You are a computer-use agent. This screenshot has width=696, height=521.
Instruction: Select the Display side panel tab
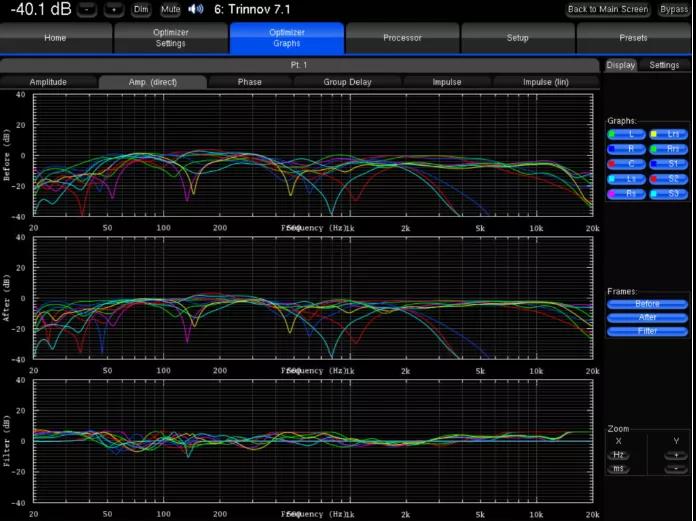click(x=621, y=65)
